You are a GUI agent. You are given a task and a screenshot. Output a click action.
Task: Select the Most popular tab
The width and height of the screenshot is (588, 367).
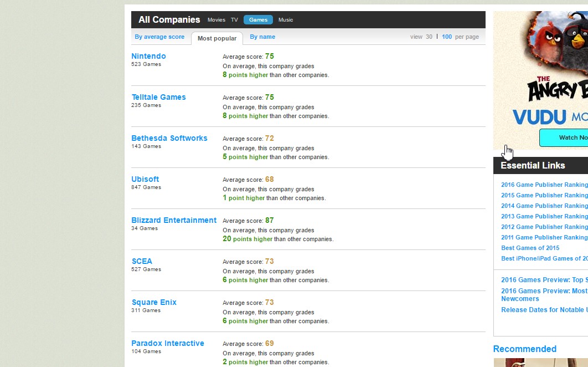tap(217, 38)
